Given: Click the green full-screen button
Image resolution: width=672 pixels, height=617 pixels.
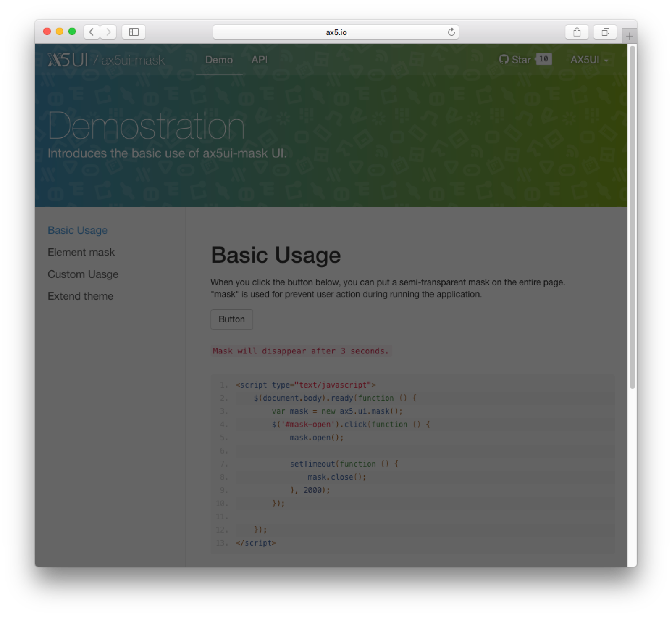Looking at the screenshot, I should pos(72,32).
